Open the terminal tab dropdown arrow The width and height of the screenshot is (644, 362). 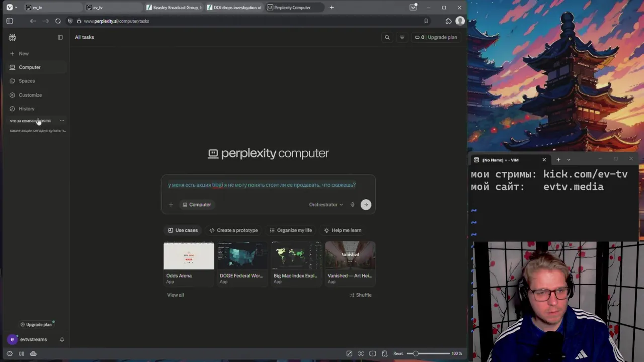pos(569,160)
